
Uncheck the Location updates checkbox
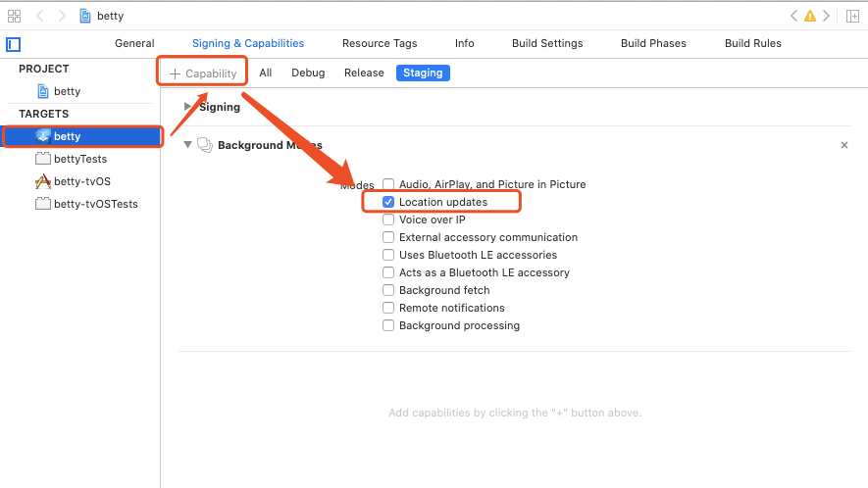click(x=388, y=202)
